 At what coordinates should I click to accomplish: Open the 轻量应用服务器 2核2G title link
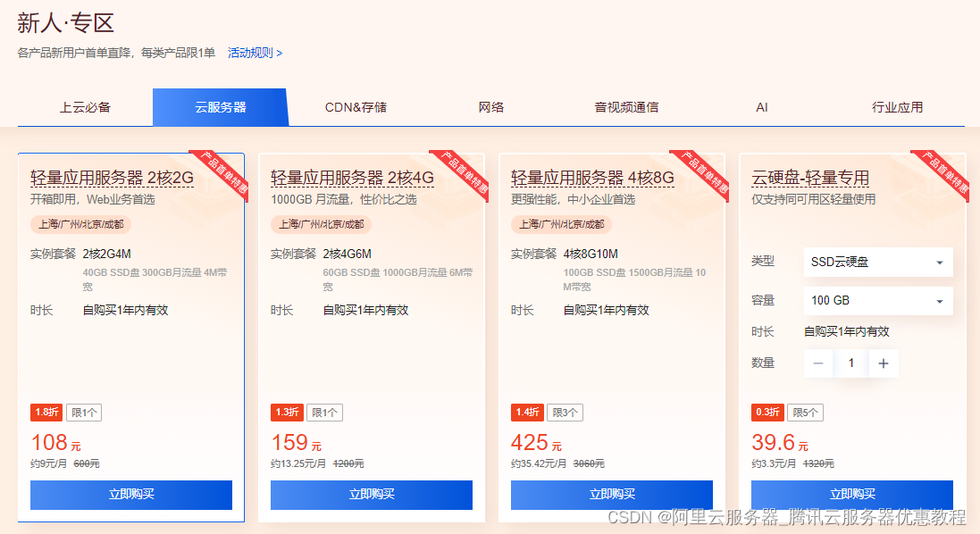tap(112, 178)
